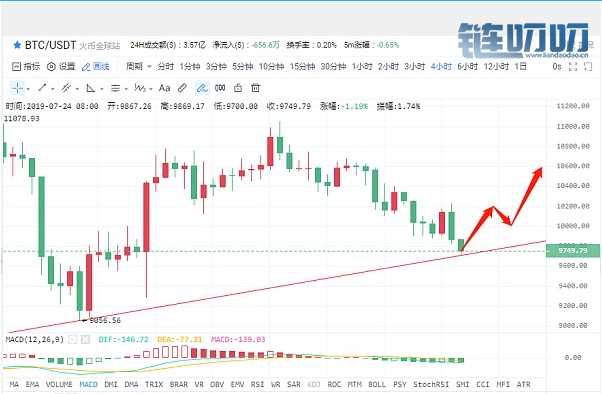Viewport: 602px width, 394px height.
Task: Click the low price label 9056.56
Action: pos(105,320)
